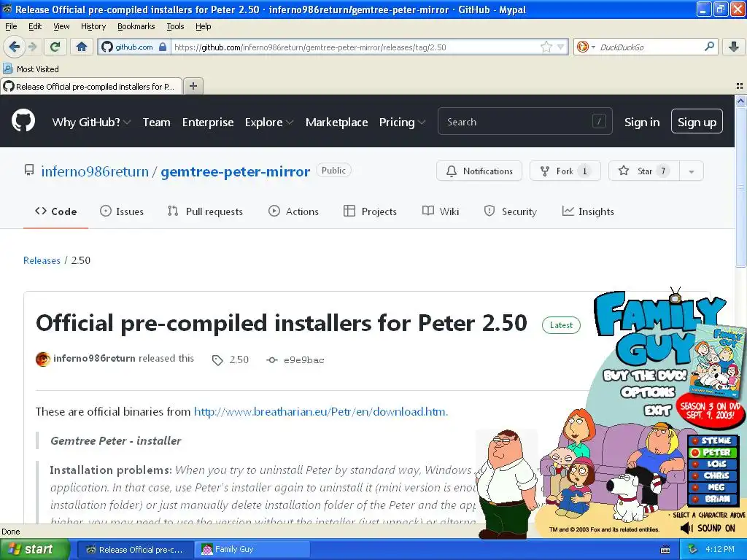The image size is (747, 560).
Task: Open the URL bar history dropdown arrow
Action: (561, 47)
